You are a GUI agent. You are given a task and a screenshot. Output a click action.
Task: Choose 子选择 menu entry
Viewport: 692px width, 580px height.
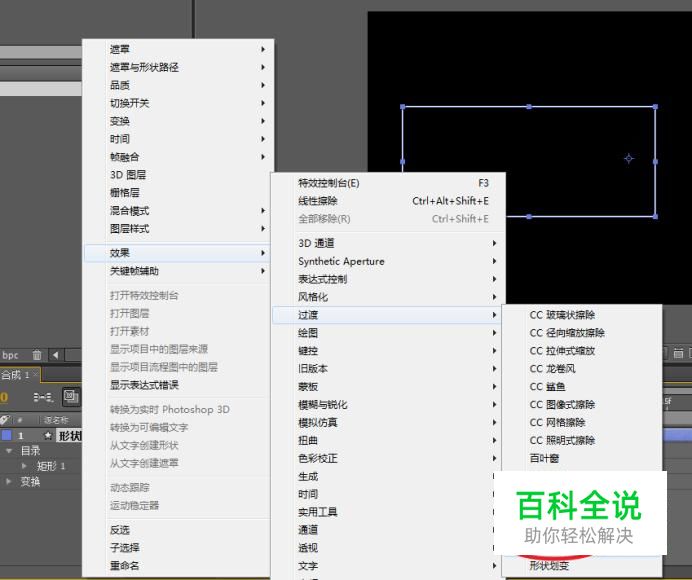tap(178, 548)
